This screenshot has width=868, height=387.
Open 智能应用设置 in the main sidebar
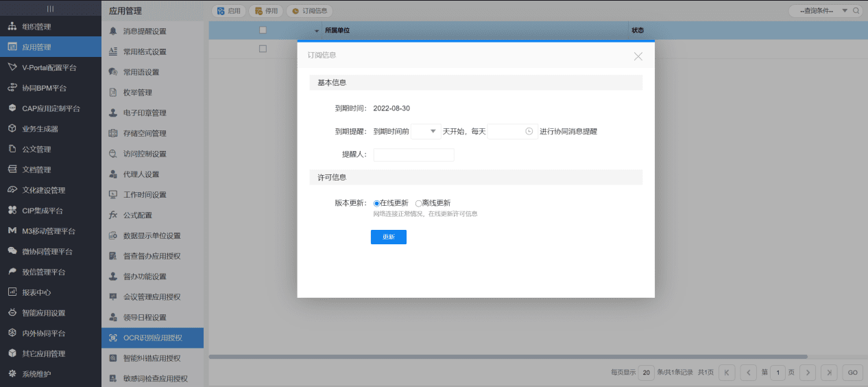[x=51, y=313]
